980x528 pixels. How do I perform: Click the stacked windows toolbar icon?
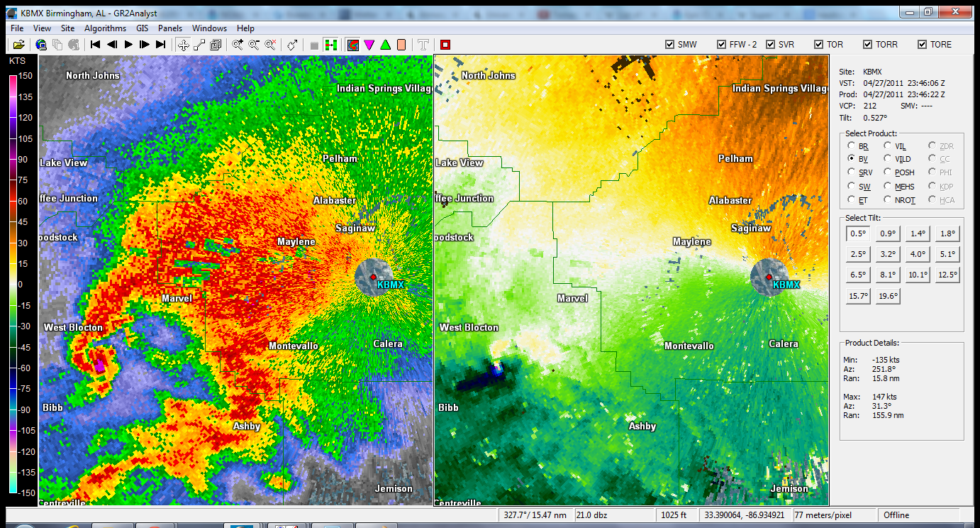click(x=216, y=45)
